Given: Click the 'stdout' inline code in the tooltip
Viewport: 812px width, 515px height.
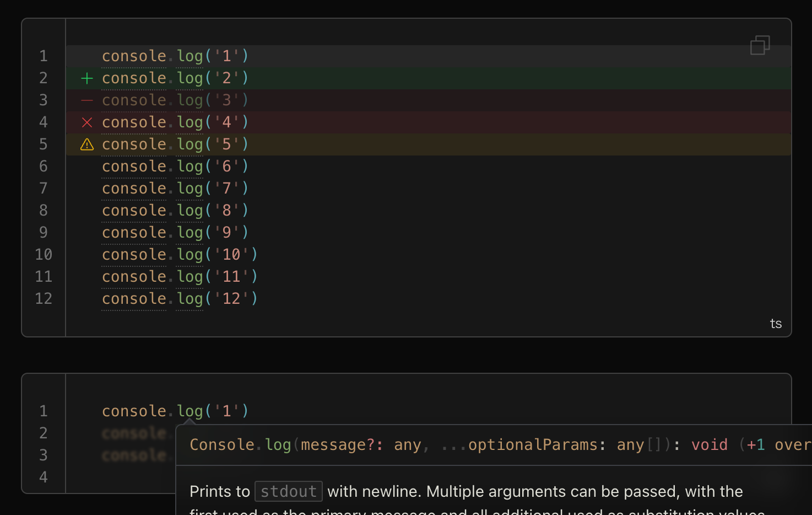Looking at the screenshot, I should [x=289, y=491].
